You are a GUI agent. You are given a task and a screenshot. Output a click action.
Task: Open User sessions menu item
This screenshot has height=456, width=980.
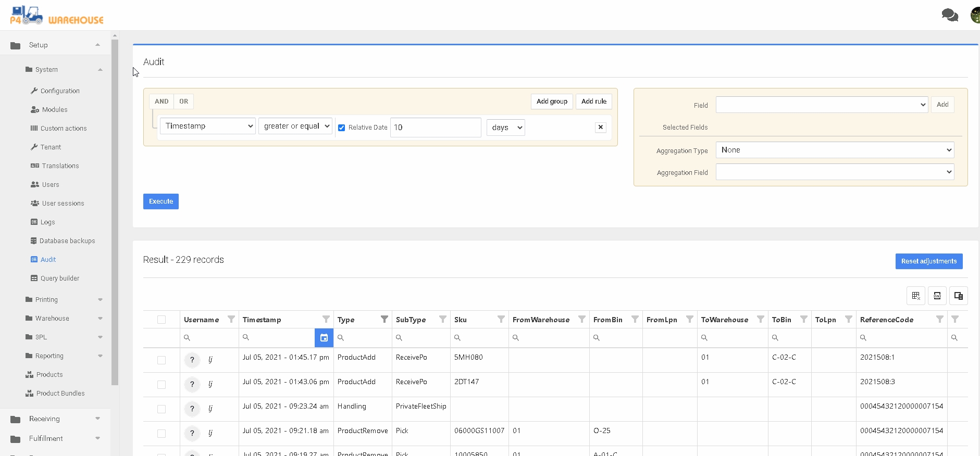click(63, 204)
